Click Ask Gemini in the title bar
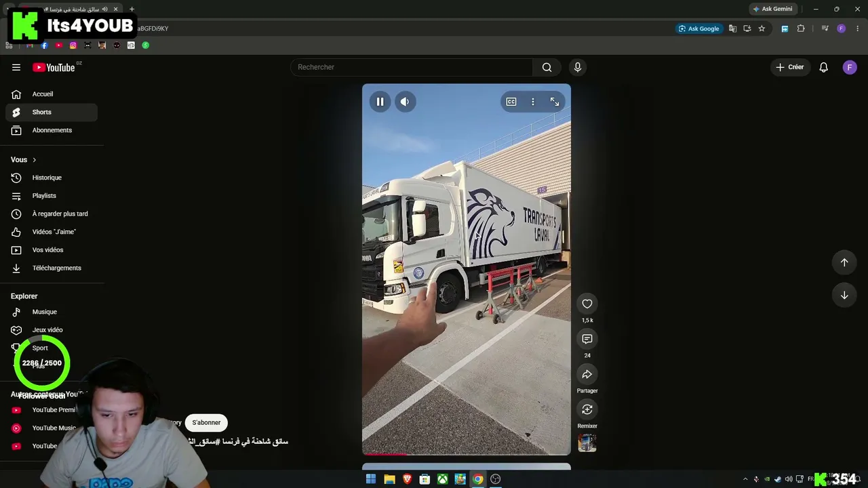Viewport: 868px width, 488px height. pos(772,9)
